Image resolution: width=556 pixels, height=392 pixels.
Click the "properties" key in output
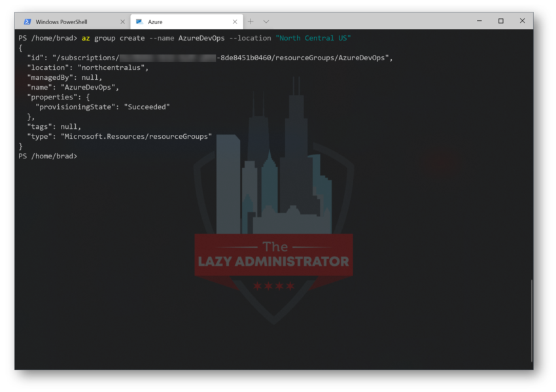(52, 97)
